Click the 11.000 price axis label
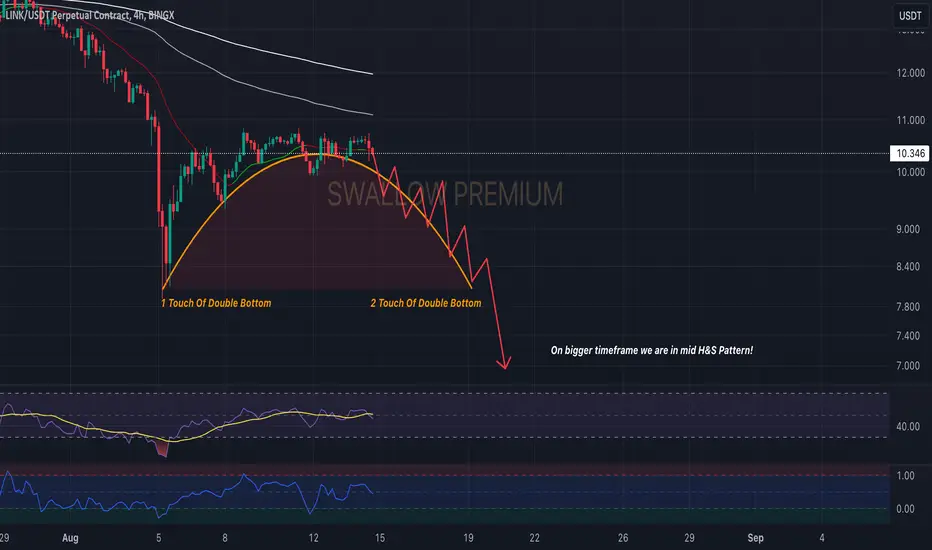 (x=911, y=120)
